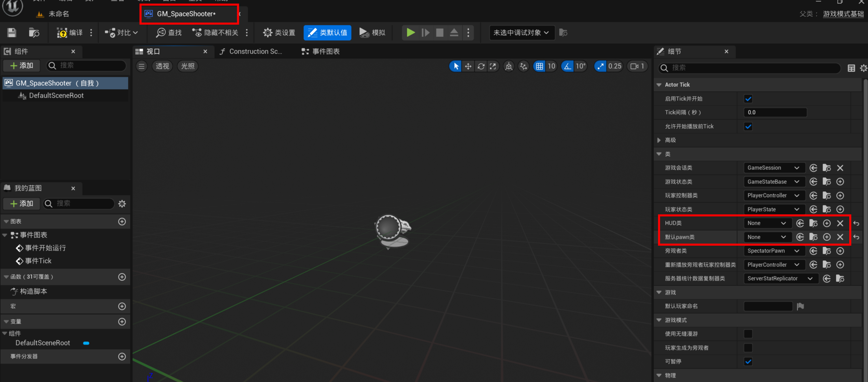Collapse the 事件图表 tree node
Screen dimensions: 868x382
click(5, 235)
